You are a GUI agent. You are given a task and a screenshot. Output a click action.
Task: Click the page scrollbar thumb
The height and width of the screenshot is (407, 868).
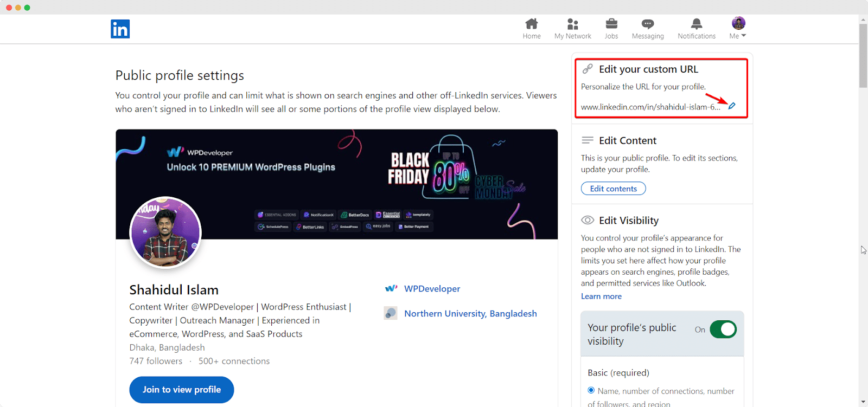pos(863,55)
